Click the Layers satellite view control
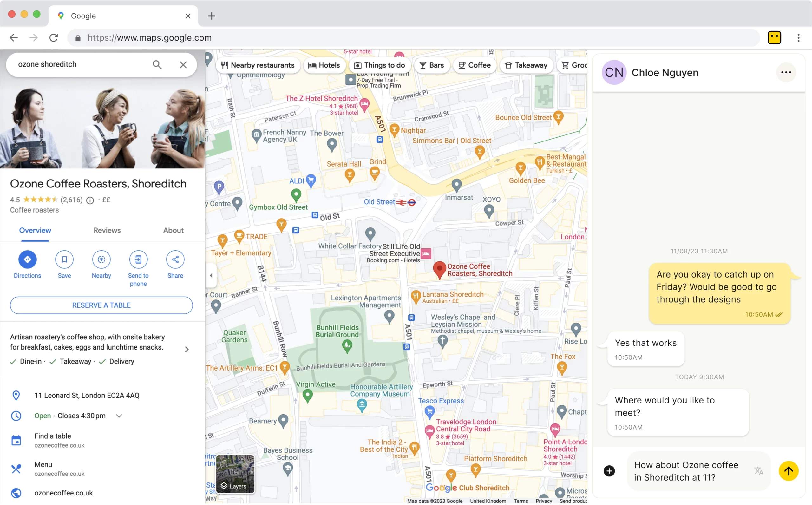 pyautogui.click(x=235, y=475)
